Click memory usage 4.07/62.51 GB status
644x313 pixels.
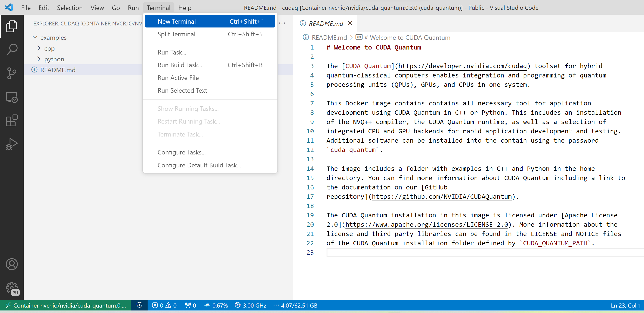pos(295,305)
